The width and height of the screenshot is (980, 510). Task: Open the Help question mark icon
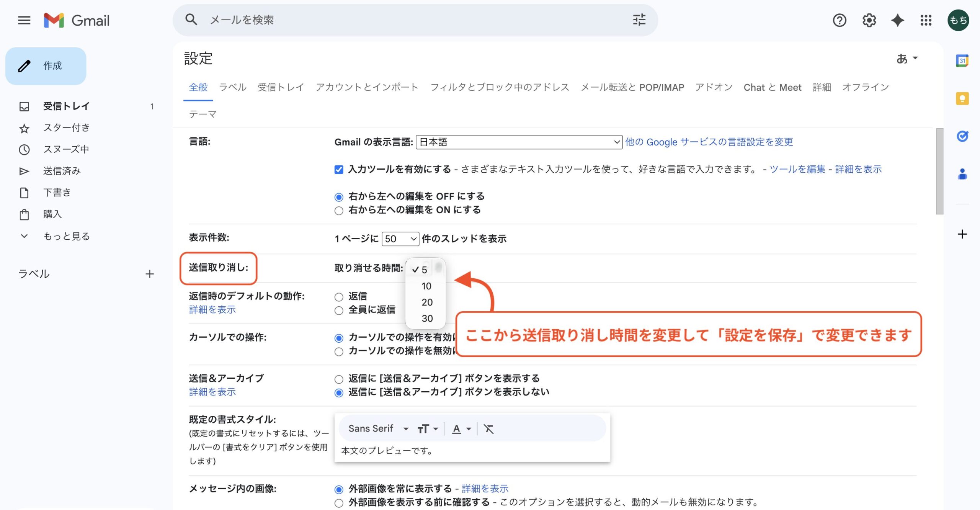pos(839,20)
